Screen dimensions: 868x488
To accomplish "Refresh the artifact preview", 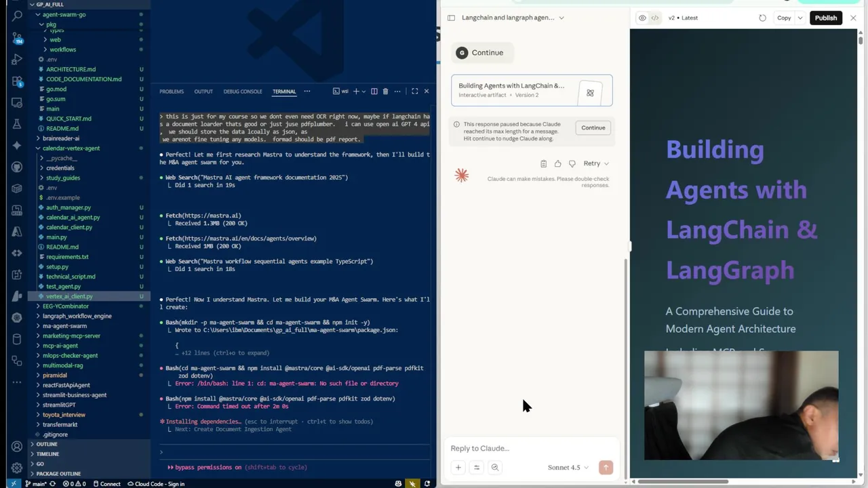I will tap(762, 18).
